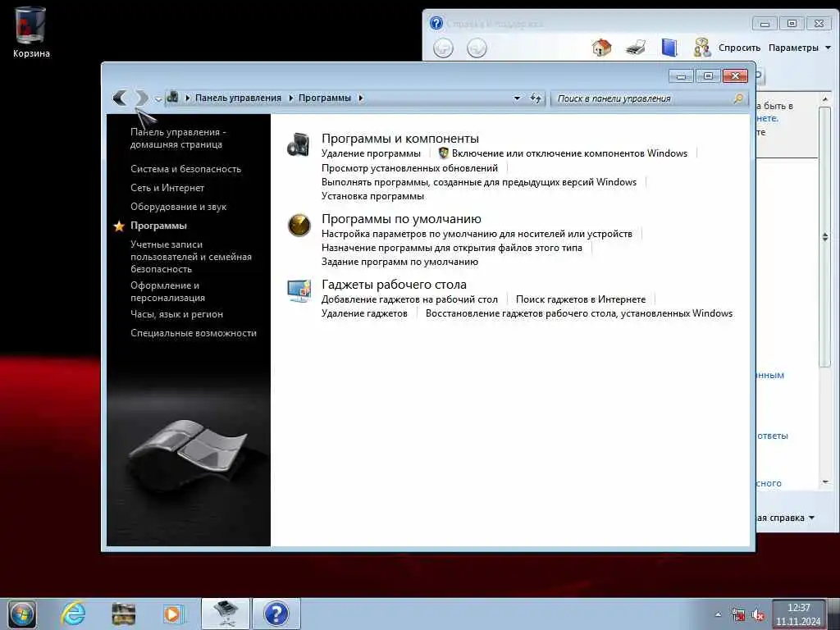Open Просмотр установленных обновлений

(x=409, y=168)
